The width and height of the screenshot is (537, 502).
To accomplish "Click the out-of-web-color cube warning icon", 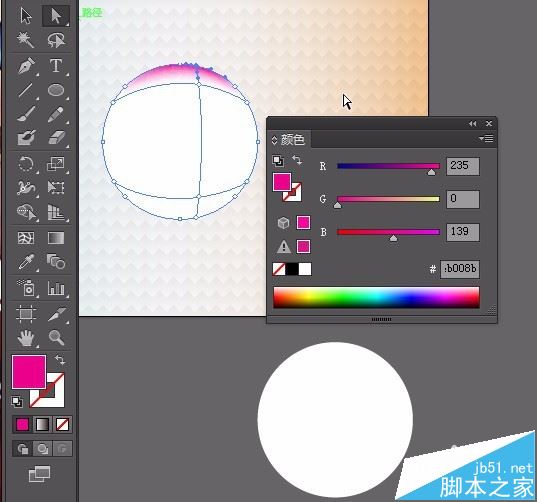I will 283,223.
